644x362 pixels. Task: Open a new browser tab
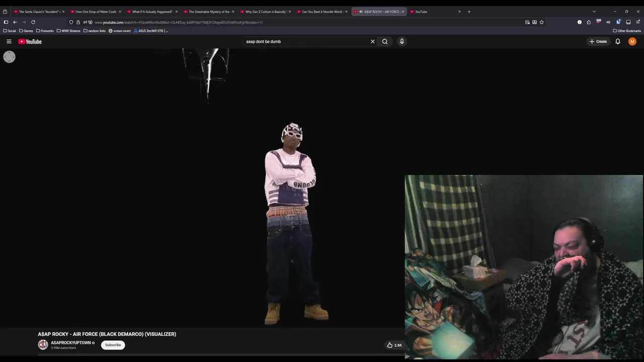click(x=469, y=12)
